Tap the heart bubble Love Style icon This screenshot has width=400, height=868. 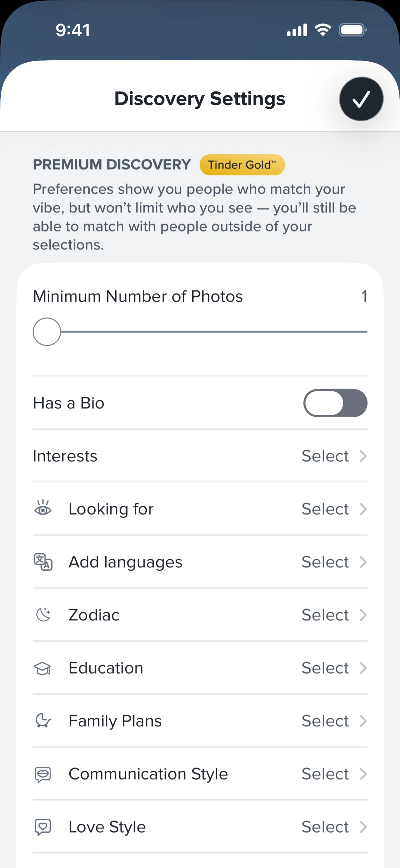[43, 827]
